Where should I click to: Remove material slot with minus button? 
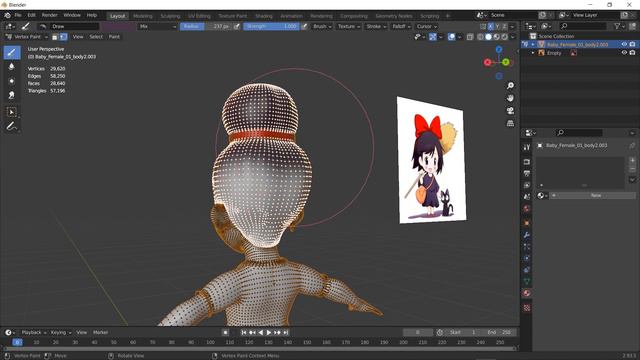(632, 169)
